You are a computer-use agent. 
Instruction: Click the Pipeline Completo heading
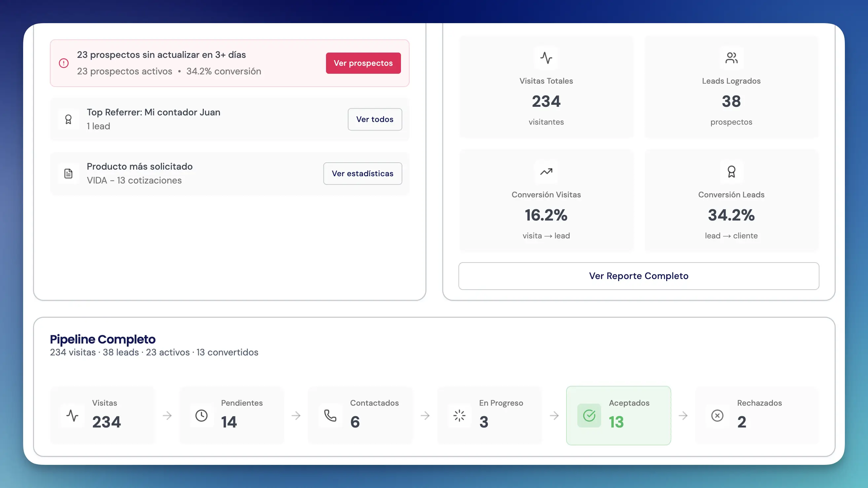tap(103, 339)
